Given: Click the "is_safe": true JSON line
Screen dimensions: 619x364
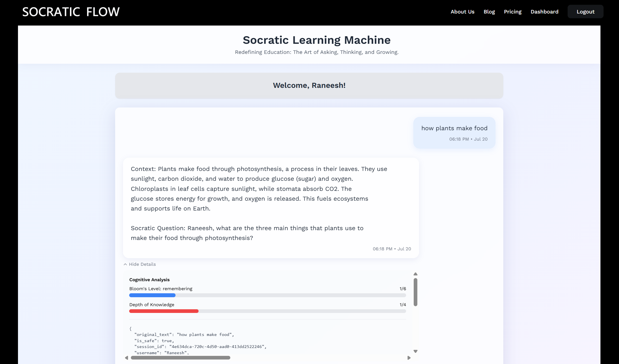Looking at the screenshot, I should [154, 341].
